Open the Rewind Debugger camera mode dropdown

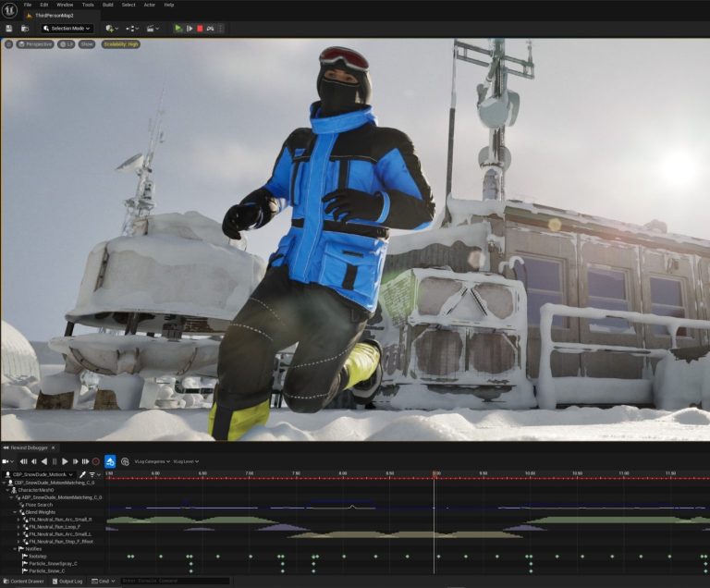(7, 461)
